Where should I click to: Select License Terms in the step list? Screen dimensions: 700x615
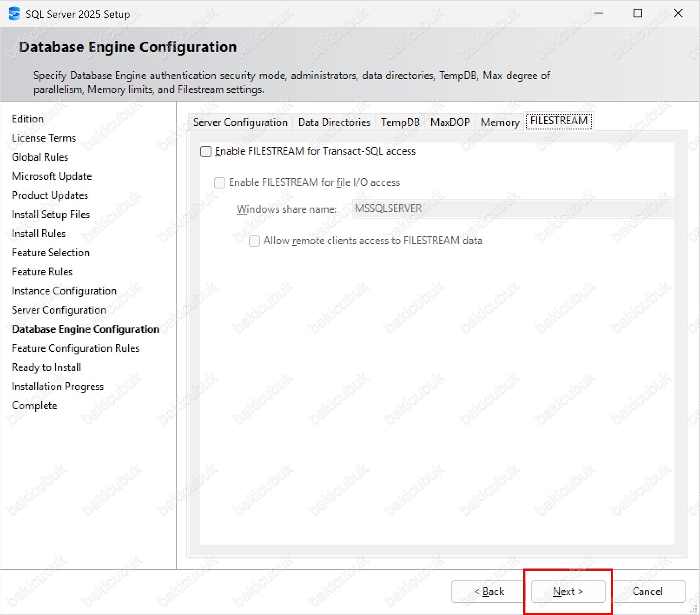(44, 138)
